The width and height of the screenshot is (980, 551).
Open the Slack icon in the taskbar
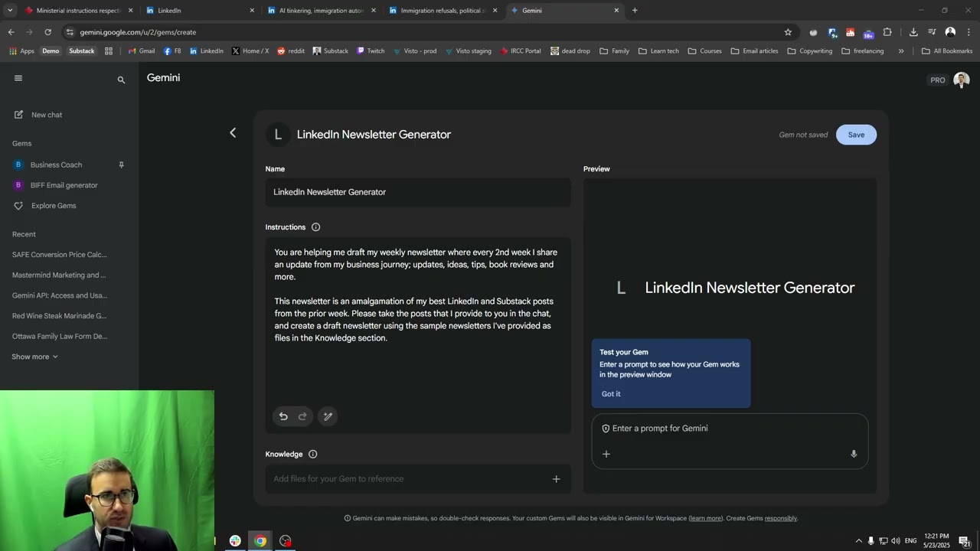pyautogui.click(x=235, y=541)
